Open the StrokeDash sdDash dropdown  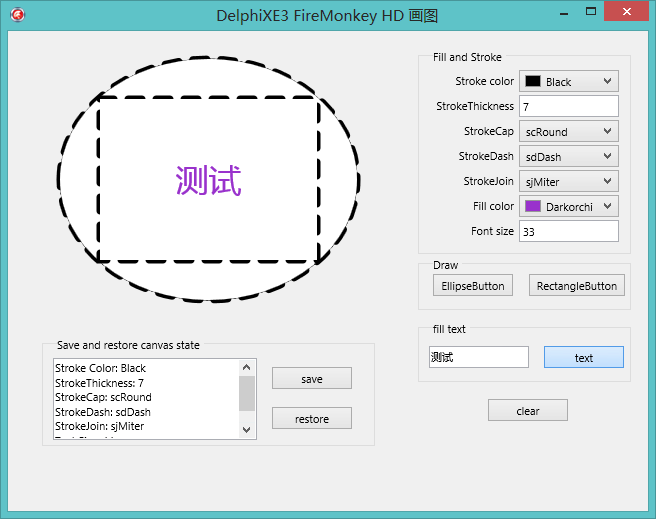click(x=569, y=156)
